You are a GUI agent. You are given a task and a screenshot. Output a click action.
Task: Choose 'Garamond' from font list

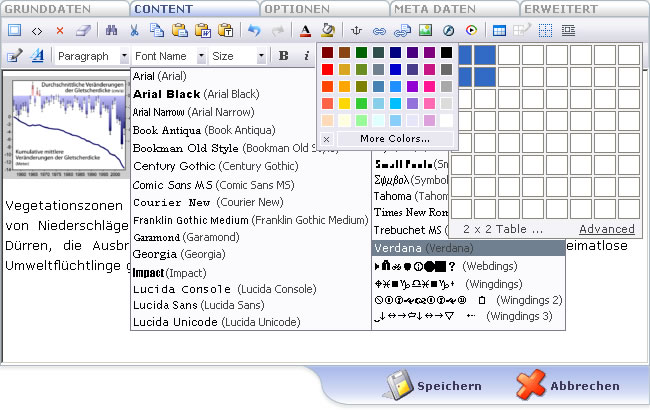(x=186, y=237)
